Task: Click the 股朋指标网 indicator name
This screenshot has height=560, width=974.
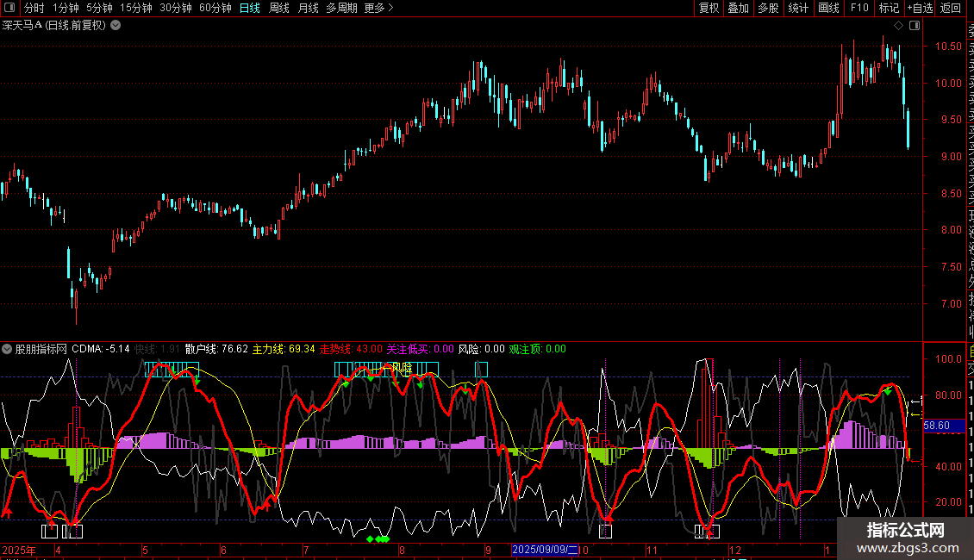Action: click(41, 349)
